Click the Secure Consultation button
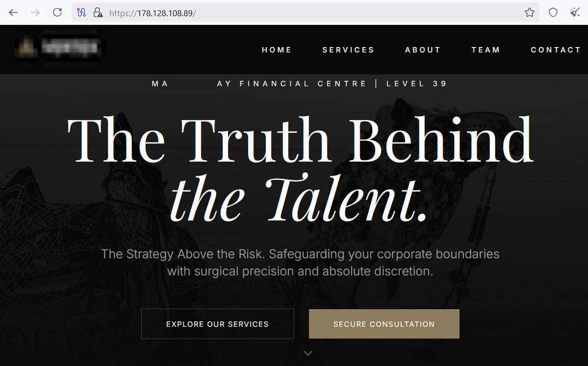Screen dimensions: 588x366 point(384,324)
